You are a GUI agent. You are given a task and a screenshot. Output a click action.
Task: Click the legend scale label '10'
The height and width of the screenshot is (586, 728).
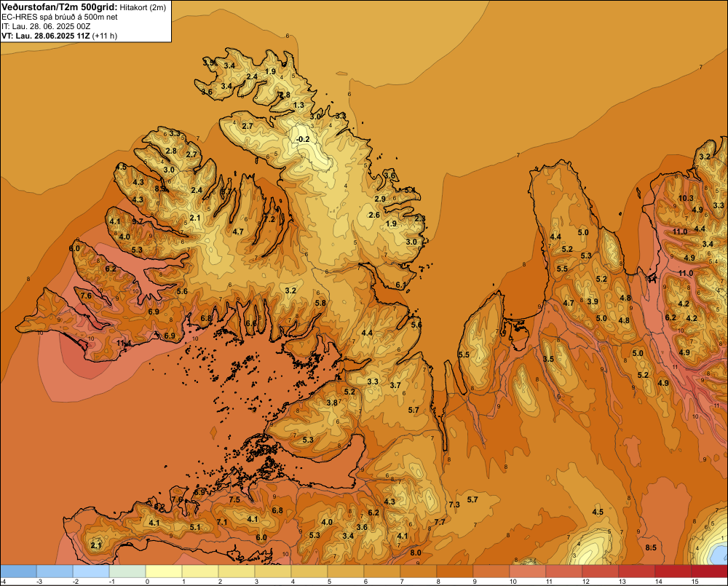(x=513, y=582)
